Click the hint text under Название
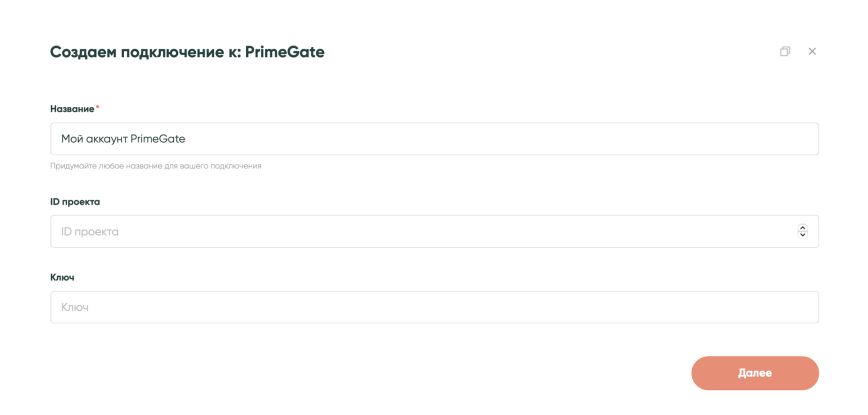The width and height of the screenshot is (868, 415). pyautogui.click(x=156, y=166)
